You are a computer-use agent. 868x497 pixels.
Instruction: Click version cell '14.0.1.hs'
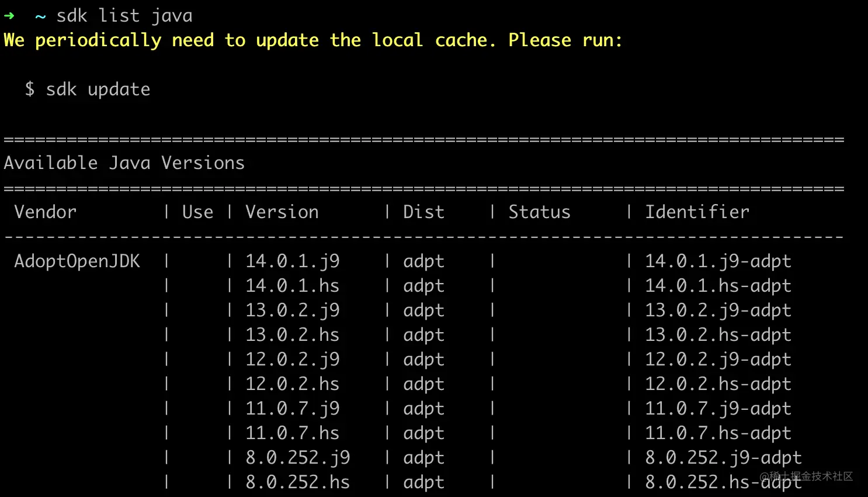(x=293, y=285)
